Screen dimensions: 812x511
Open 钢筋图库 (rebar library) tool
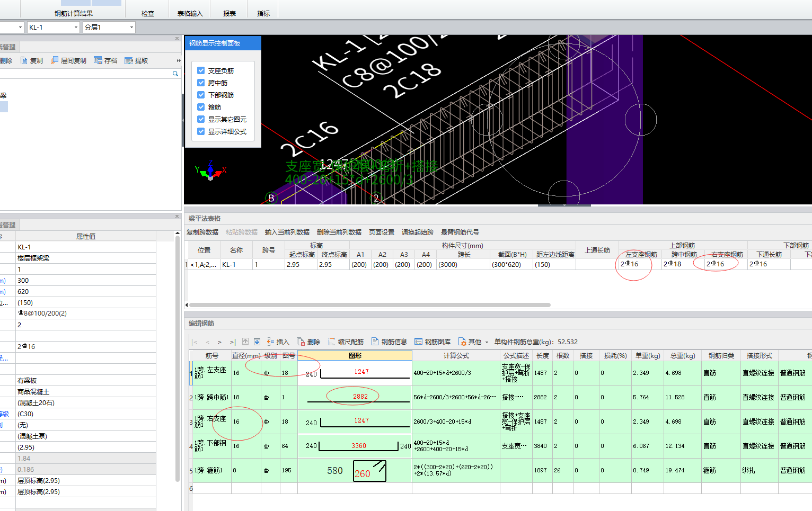tap(433, 342)
